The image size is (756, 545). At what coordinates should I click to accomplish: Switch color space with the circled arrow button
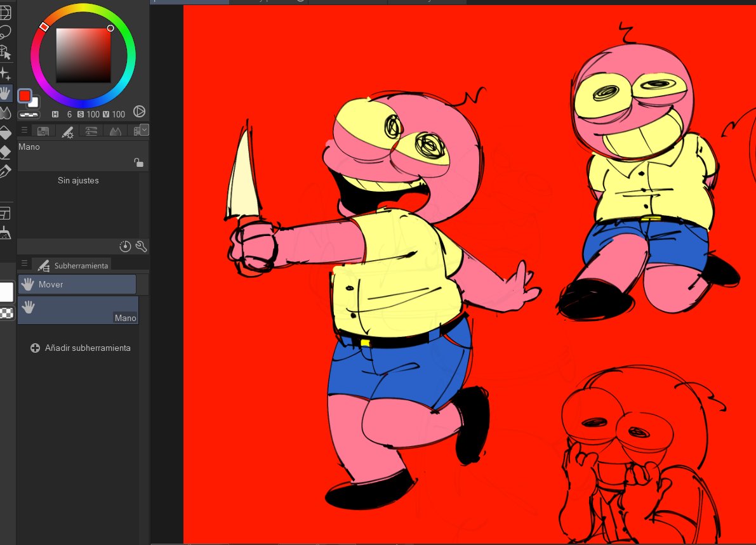tap(140, 112)
